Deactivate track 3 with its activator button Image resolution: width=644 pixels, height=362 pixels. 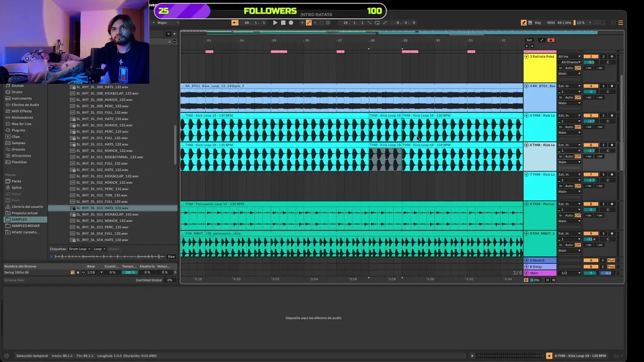tap(591, 56)
